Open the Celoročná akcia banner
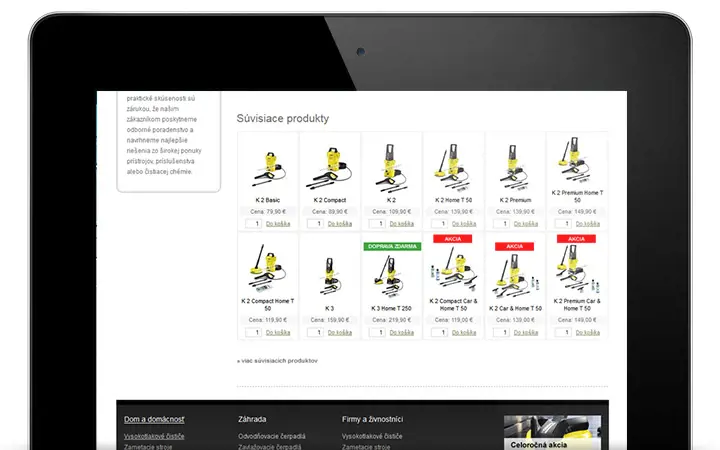This screenshot has height=450, width=720. tap(552, 433)
